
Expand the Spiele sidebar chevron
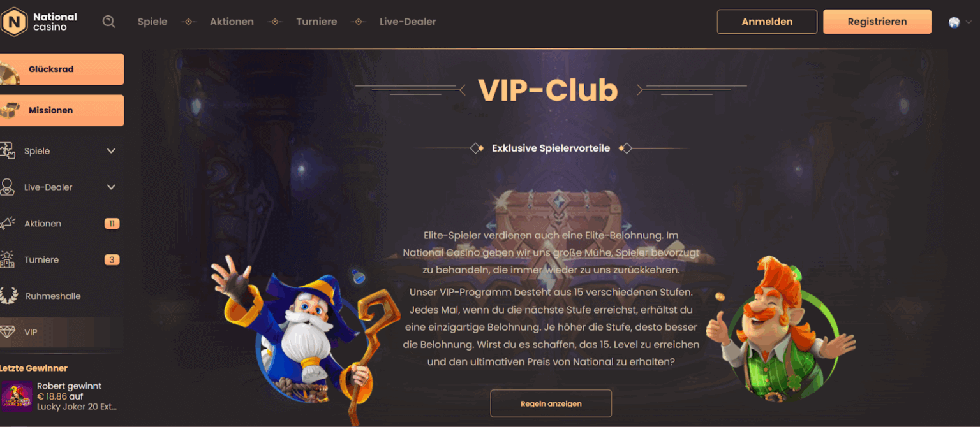(x=111, y=151)
